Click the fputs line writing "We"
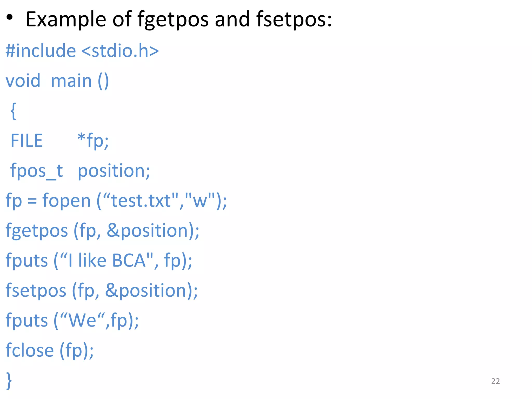This screenshot has width=532, height=399. (x=72, y=320)
